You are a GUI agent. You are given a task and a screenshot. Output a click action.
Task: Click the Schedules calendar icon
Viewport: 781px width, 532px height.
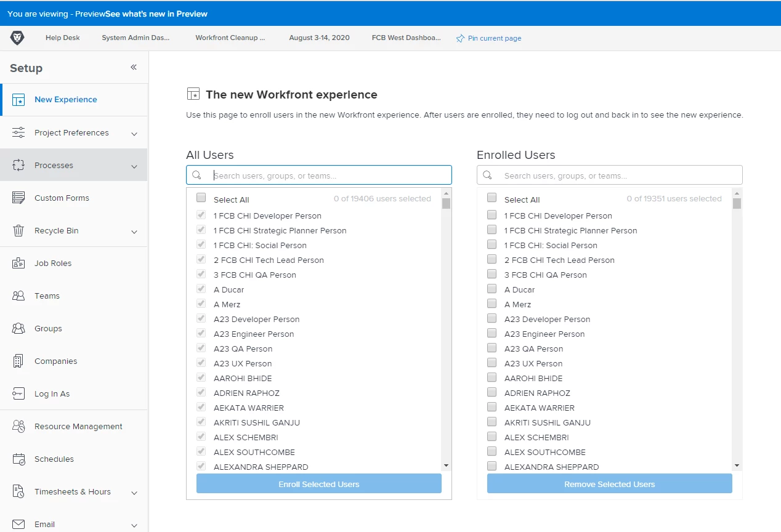click(x=18, y=459)
